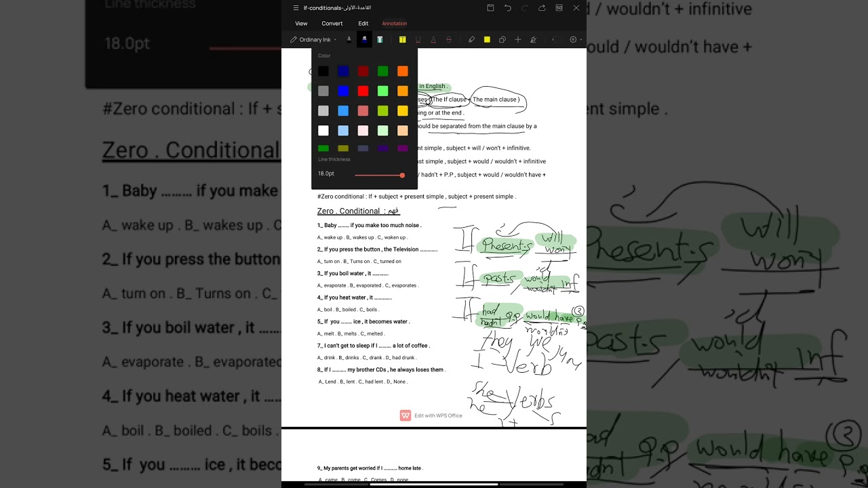The height and width of the screenshot is (488, 868).
Task: Click question '3_ If you boil water'
Action: click(353, 273)
